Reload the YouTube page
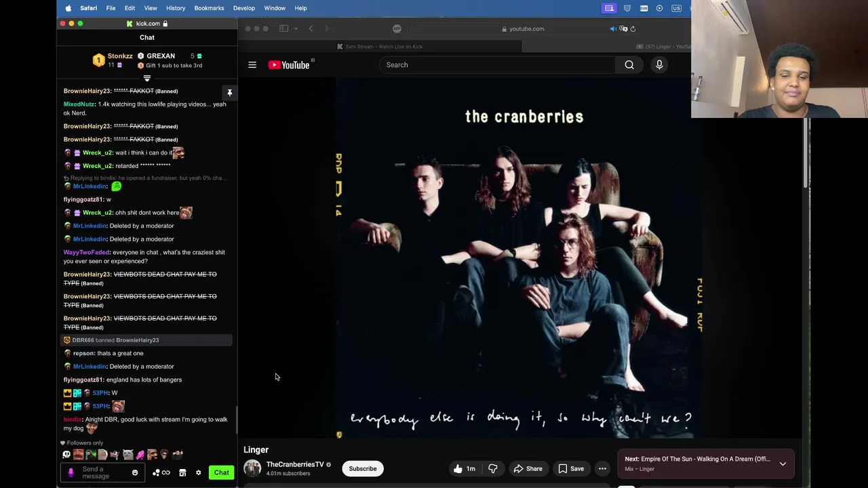This screenshot has width=868, height=488. [633, 28]
